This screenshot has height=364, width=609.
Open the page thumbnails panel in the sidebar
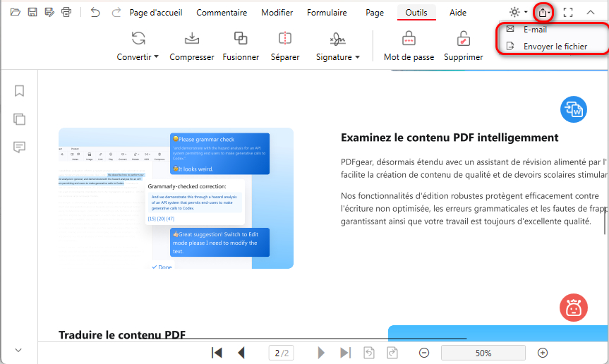click(x=19, y=119)
